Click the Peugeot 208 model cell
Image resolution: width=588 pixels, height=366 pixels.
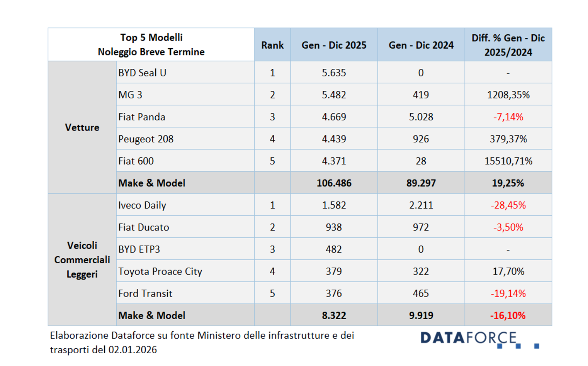[146, 139]
